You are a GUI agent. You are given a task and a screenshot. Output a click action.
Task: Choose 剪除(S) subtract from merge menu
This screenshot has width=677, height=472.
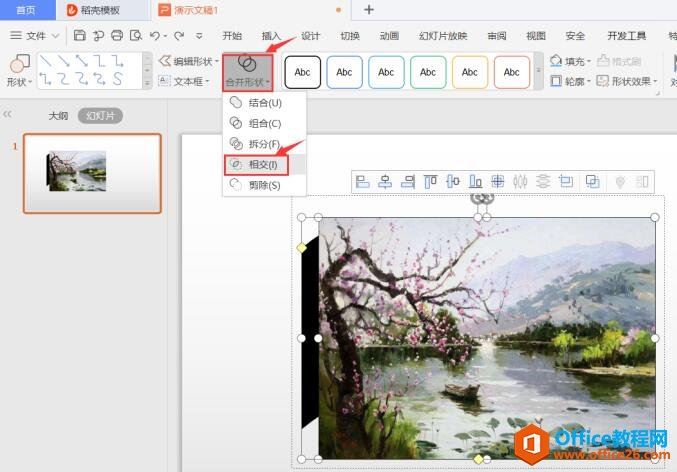[x=265, y=185]
